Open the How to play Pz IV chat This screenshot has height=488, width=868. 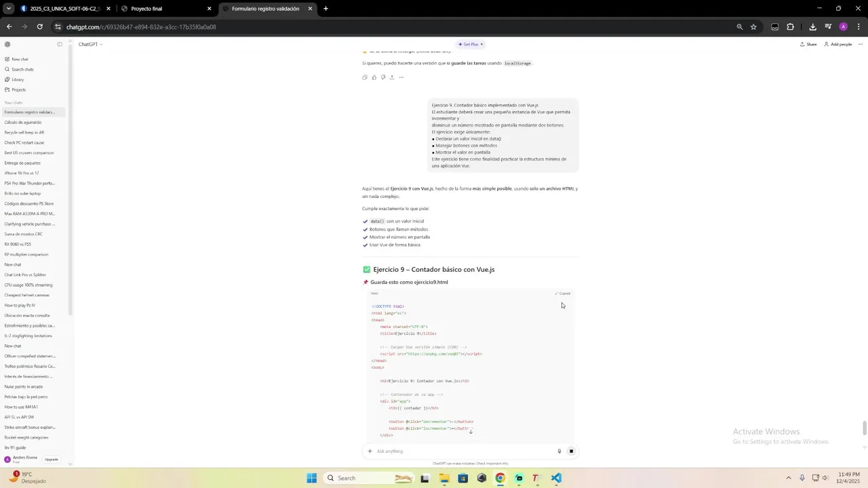coord(34,305)
